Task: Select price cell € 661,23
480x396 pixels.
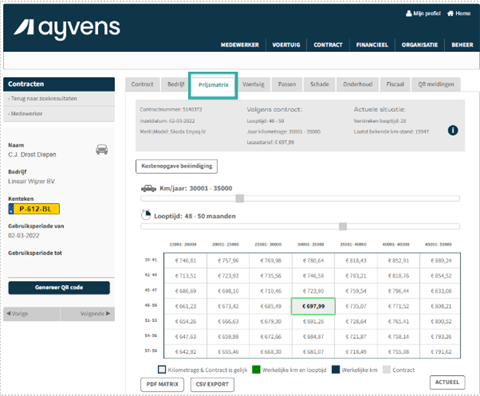Action: click(x=186, y=306)
